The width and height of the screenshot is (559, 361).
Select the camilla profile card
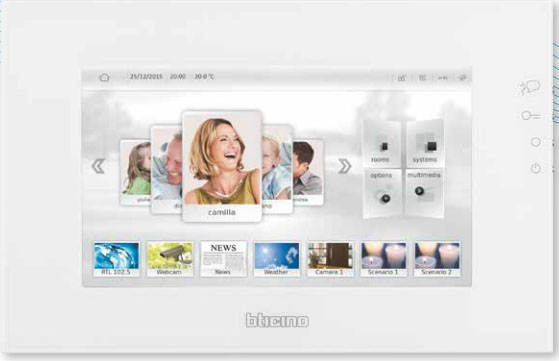222,166
